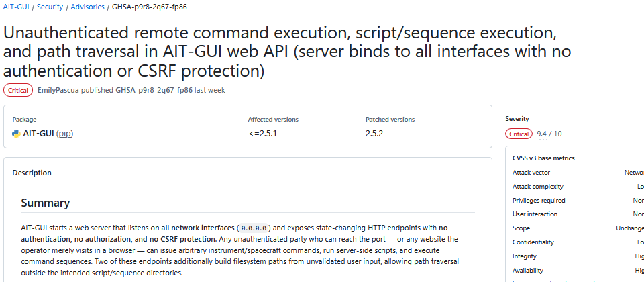Screen dimensions: 644x282
Task: Click the Critical badge under the title
Action: click(x=18, y=90)
